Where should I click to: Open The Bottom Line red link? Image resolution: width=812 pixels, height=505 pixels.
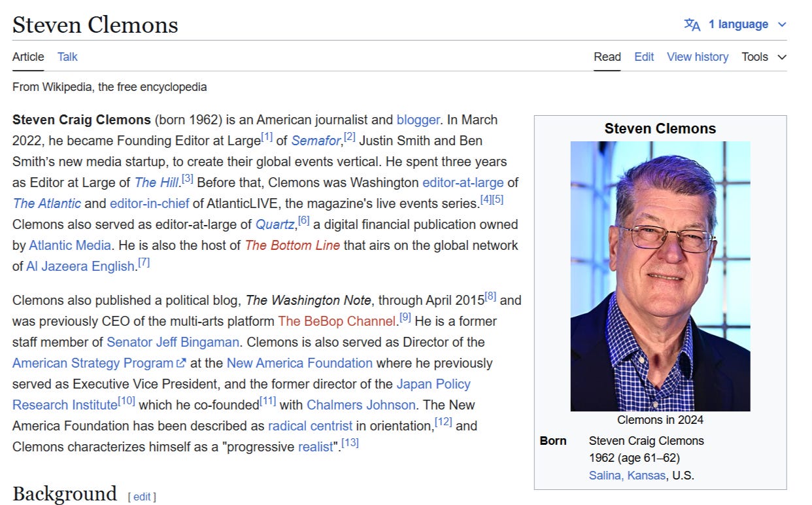point(292,245)
